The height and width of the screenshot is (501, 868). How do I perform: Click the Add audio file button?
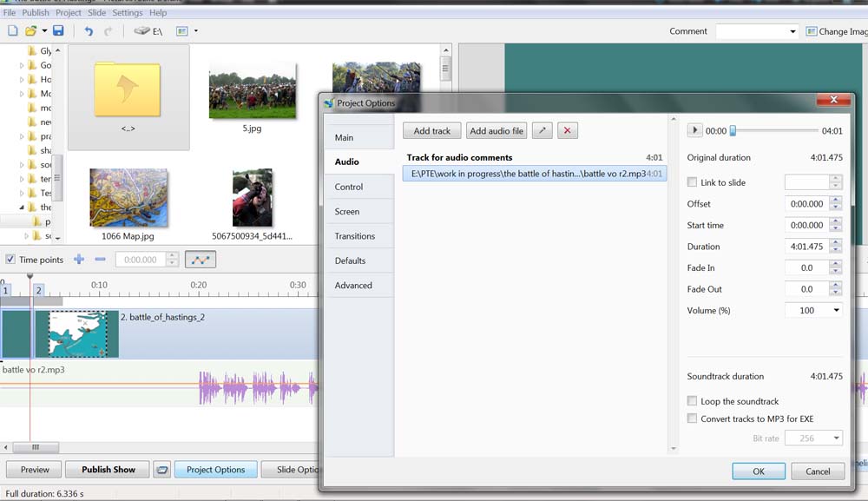pos(496,131)
